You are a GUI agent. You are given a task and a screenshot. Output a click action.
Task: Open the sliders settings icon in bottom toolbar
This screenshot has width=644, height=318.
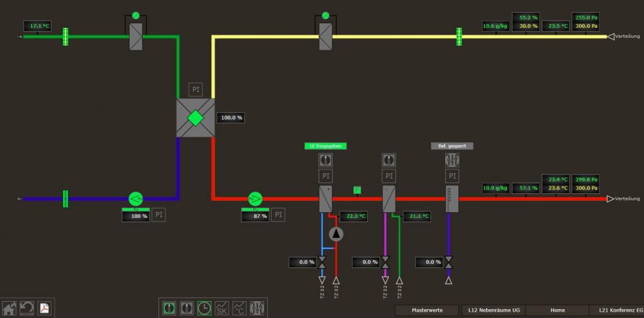257,308
